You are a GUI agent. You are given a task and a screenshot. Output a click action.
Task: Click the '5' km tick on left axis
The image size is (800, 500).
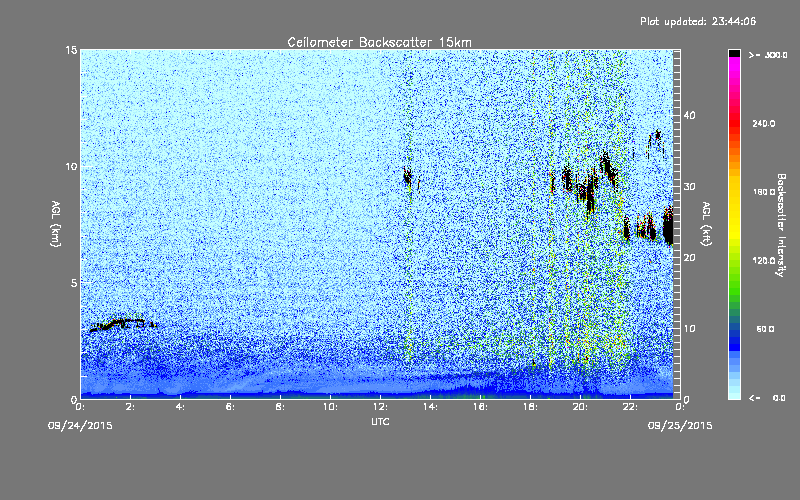[74, 283]
